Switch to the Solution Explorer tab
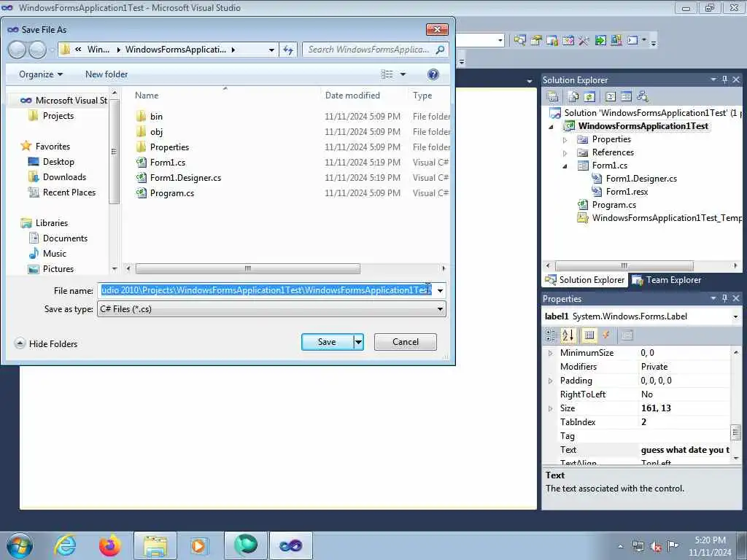 [x=584, y=280]
